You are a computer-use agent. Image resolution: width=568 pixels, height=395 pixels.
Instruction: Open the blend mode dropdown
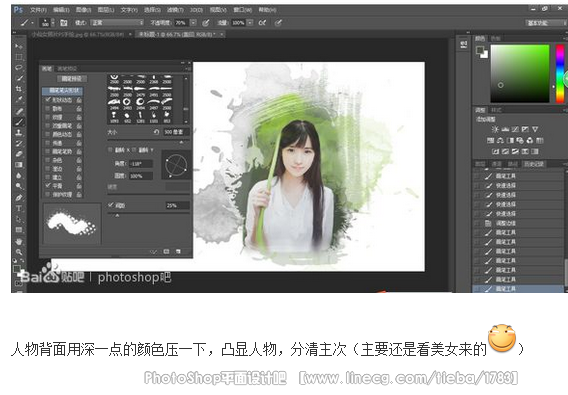coord(117,23)
